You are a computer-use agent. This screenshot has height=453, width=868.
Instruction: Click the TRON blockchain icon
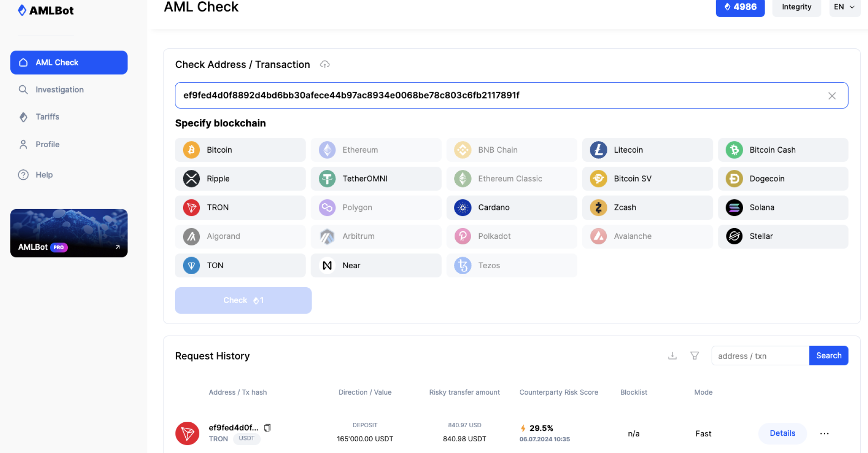click(191, 207)
